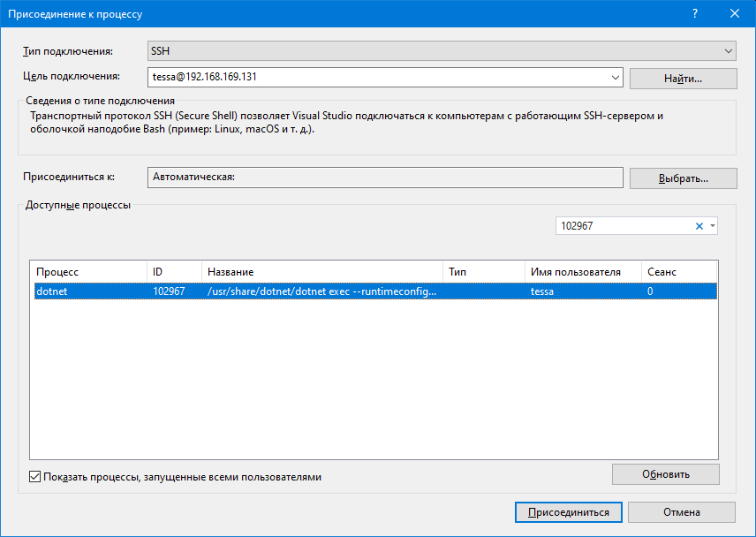Expand the process filter dropdown arrow
Viewport: 756px width, 537px height.
713,226
